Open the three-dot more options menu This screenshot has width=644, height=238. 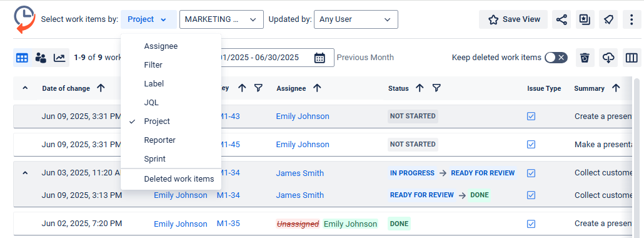[632, 19]
